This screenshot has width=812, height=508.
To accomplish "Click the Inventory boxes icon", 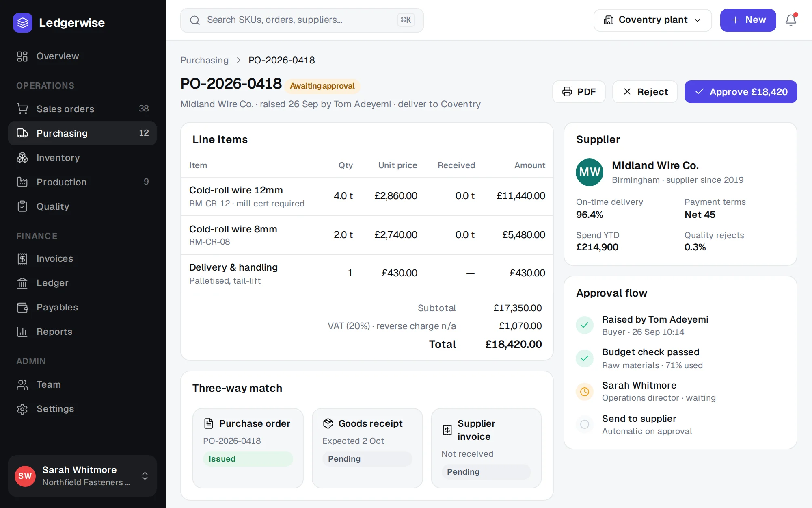I will click(x=22, y=158).
